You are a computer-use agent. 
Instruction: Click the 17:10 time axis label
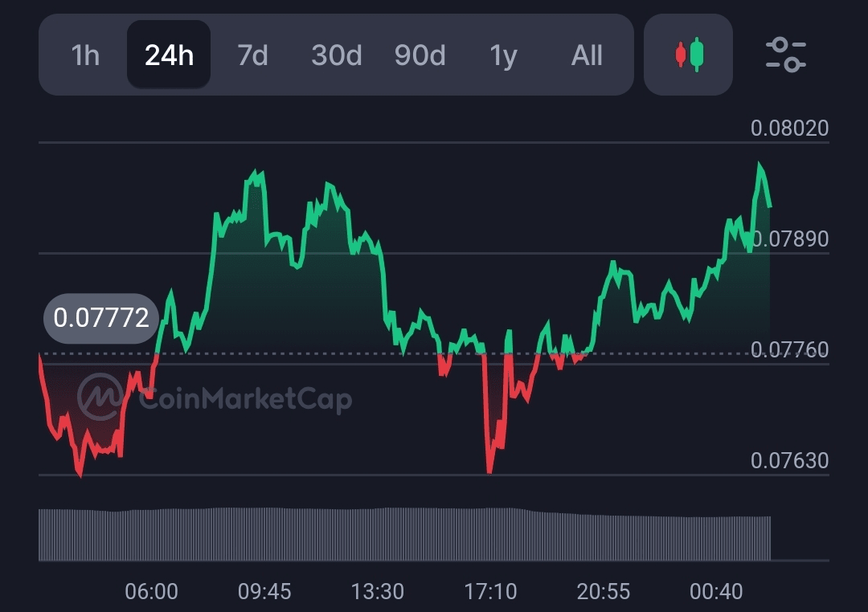[x=490, y=592]
